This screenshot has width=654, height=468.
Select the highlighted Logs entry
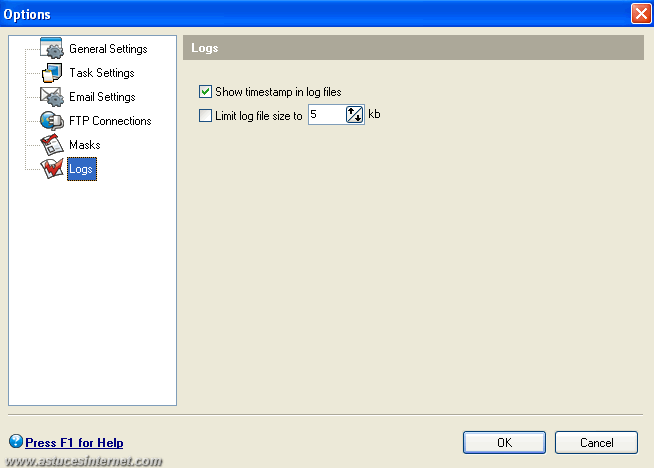pyautogui.click(x=82, y=169)
